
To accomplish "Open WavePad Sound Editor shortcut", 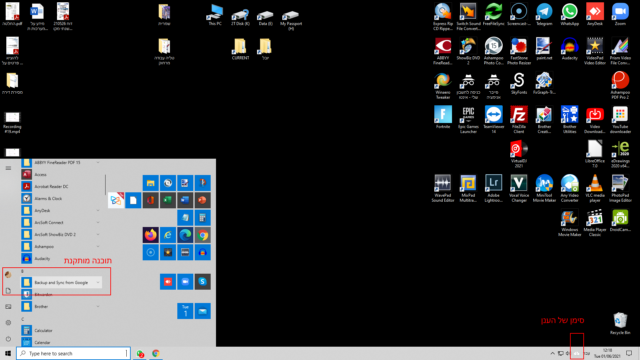I will tap(443, 188).
